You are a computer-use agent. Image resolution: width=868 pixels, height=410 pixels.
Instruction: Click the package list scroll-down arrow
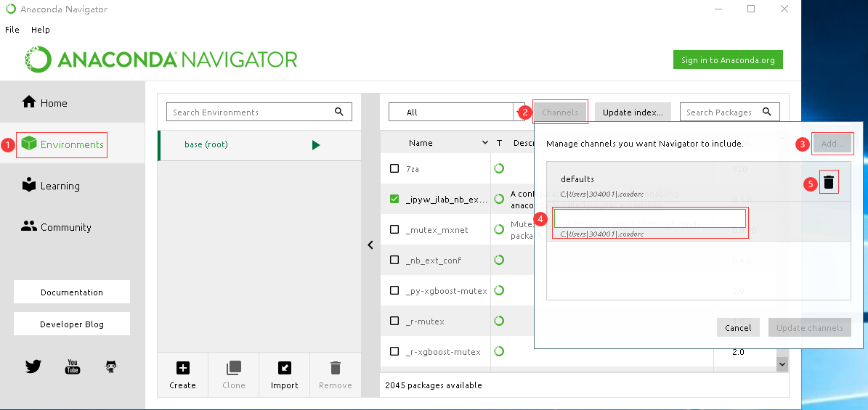[x=782, y=364]
